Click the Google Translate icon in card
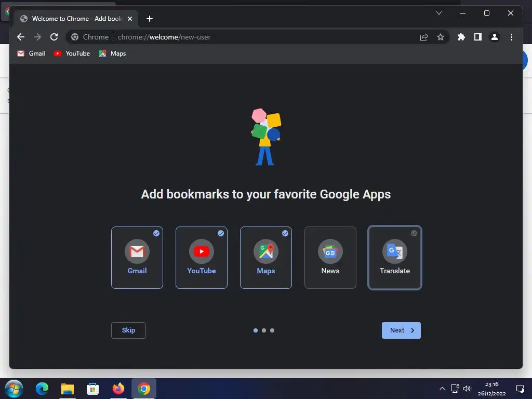 395,251
